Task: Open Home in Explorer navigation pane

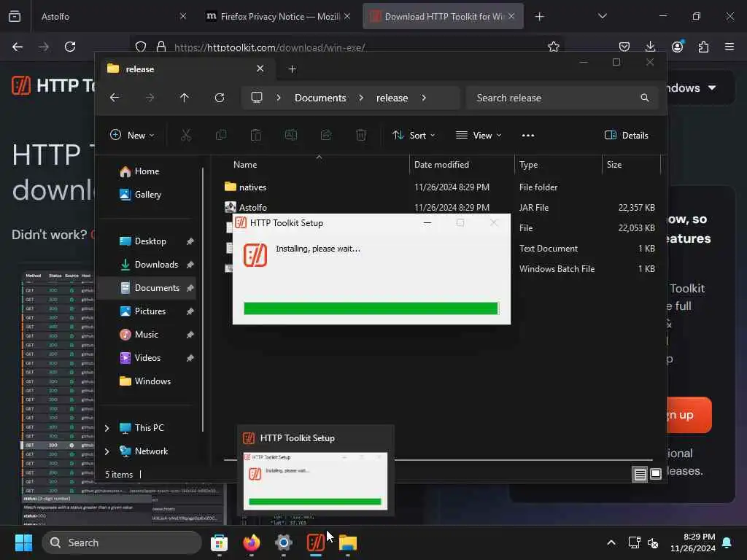Action: (147, 171)
